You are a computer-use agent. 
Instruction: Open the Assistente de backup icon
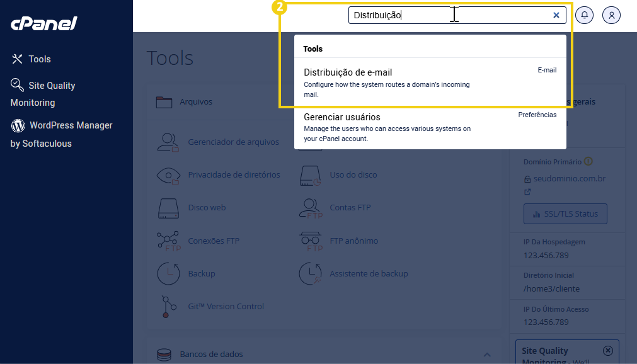(311, 273)
